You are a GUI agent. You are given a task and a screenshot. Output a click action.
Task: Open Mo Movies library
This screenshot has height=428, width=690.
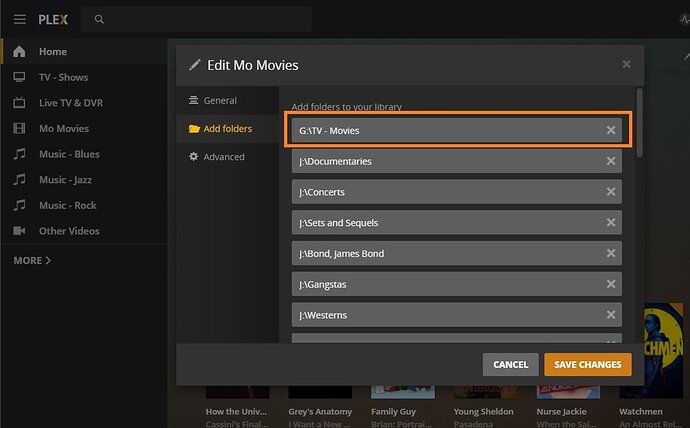click(x=64, y=128)
